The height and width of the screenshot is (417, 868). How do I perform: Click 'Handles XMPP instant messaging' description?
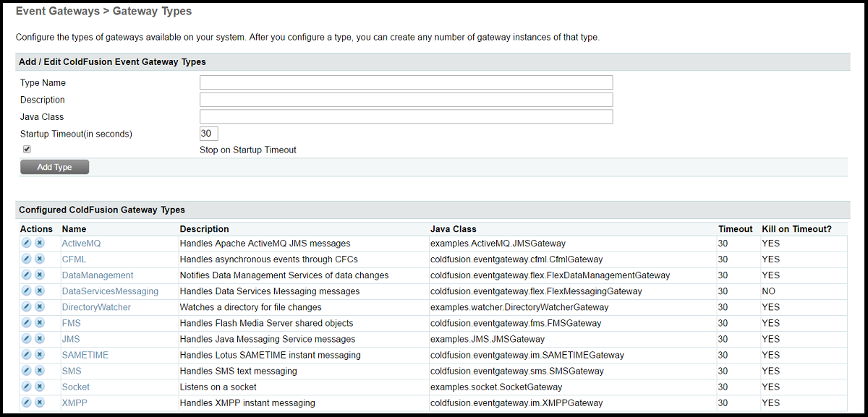click(x=247, y=403)
